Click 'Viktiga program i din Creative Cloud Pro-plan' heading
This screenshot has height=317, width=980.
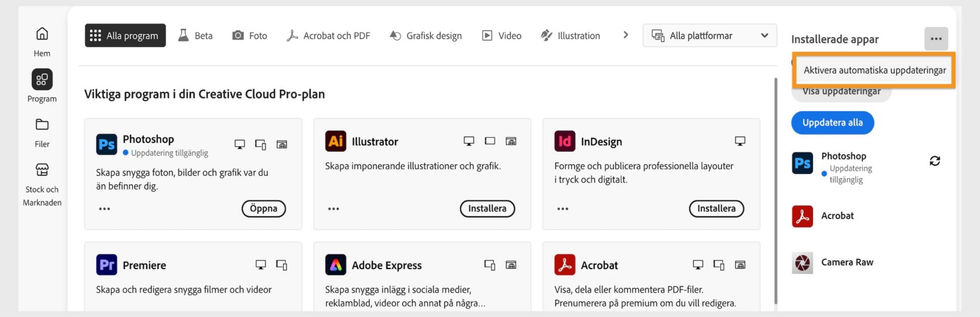tap(204, 94)
